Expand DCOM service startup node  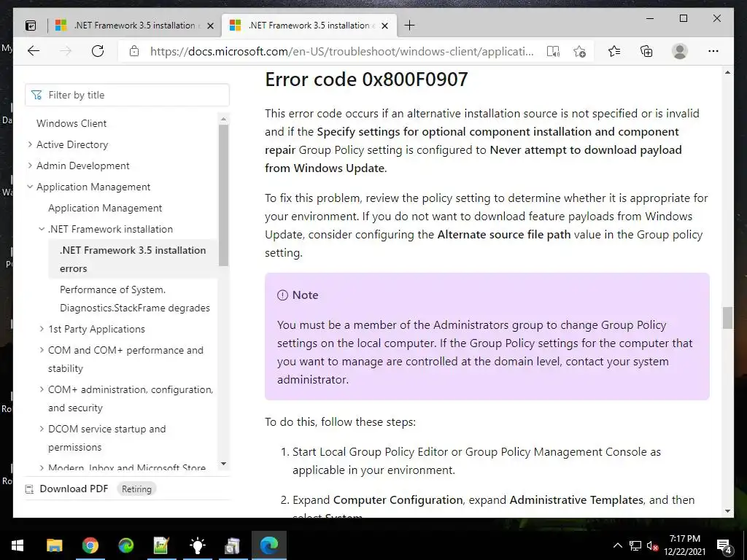(x=42, y=429)
